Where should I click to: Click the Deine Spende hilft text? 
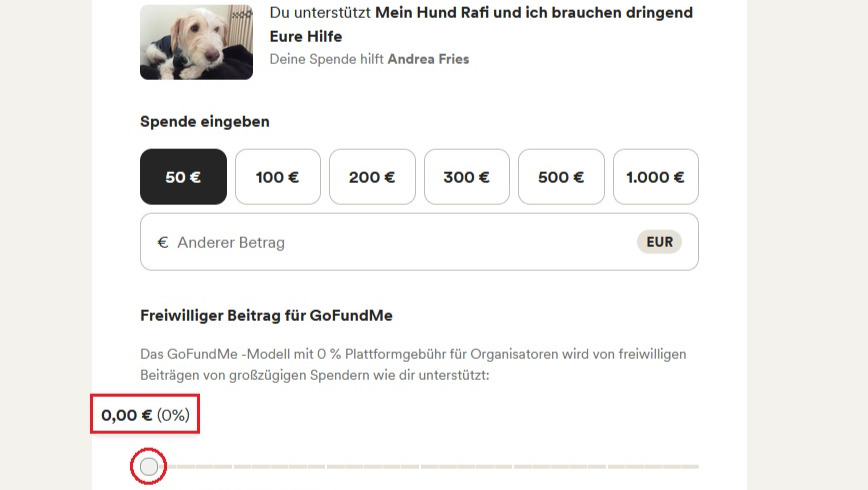tap(327, 59)
